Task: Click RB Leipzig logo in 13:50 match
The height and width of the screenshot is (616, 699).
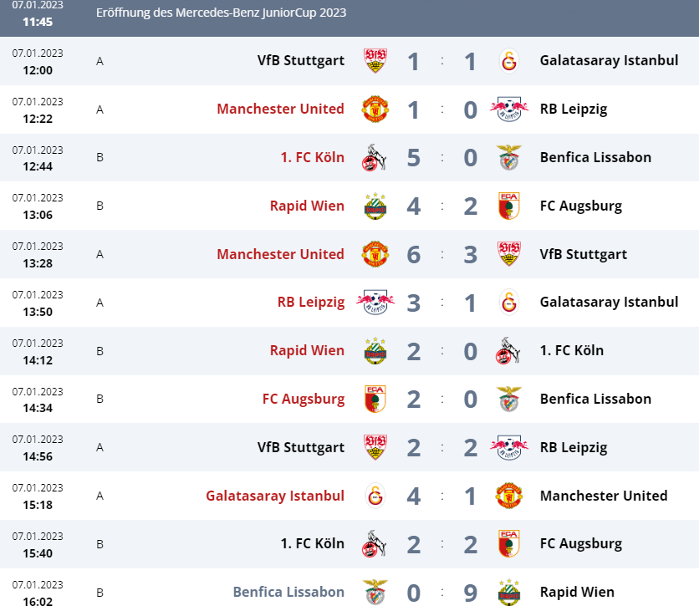Action: [x=375, y=303]
